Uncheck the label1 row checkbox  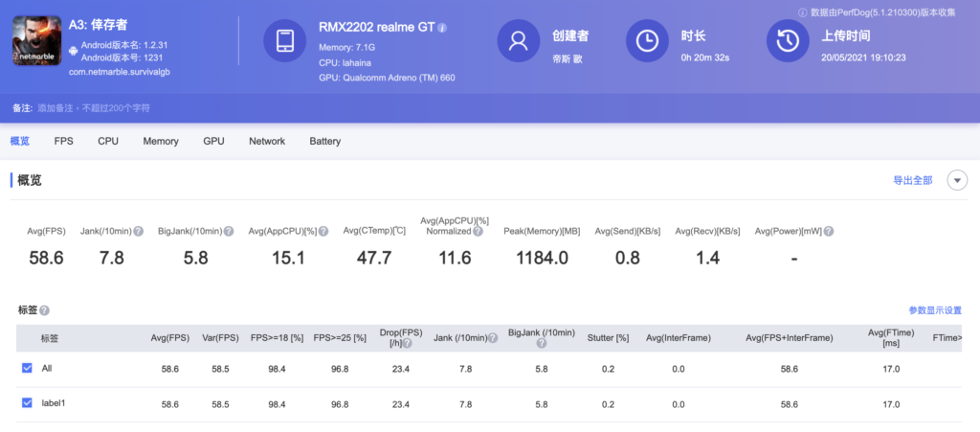pyautogui.click(x=27, y=403)
